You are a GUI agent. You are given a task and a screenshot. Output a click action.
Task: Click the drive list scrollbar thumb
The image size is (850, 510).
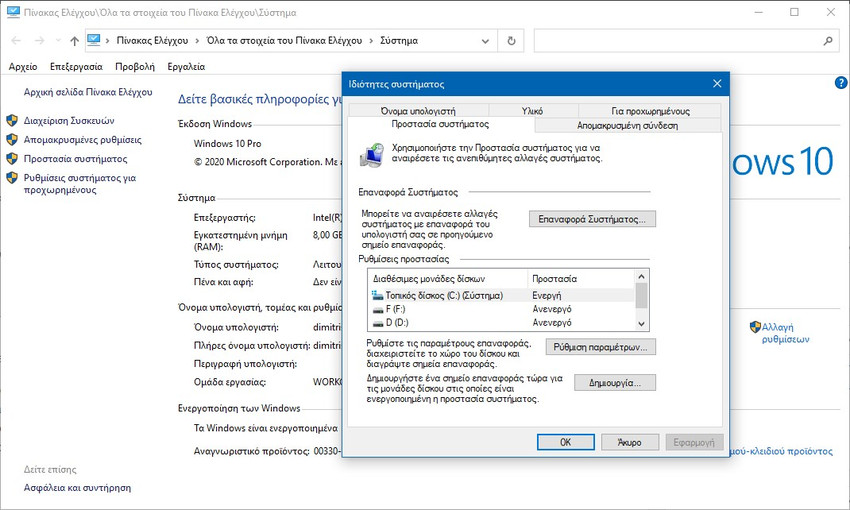[x=641, y=295]
